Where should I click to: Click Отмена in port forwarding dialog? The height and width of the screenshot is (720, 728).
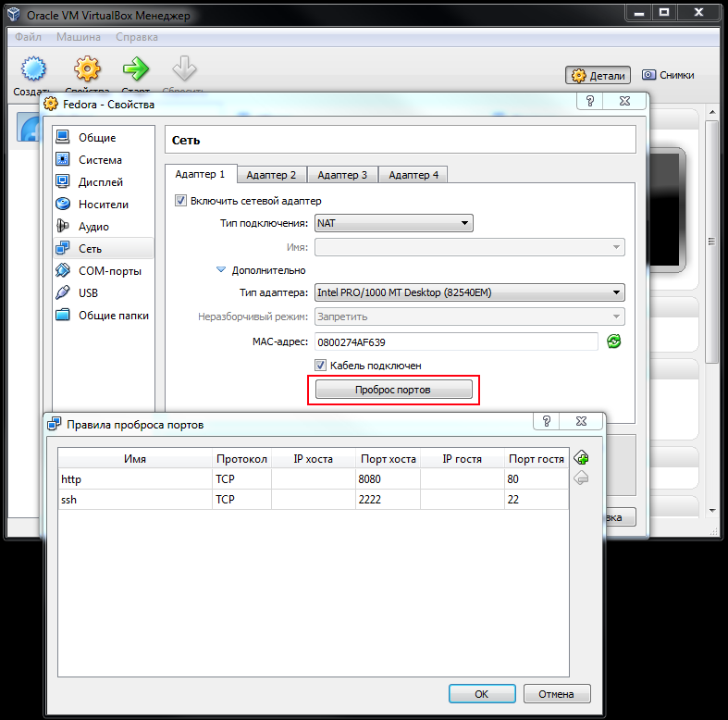(x=557, y=693)
